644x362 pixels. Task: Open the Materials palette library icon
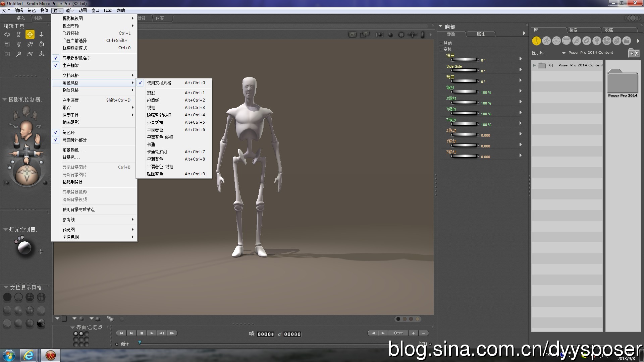click(616, 41)
